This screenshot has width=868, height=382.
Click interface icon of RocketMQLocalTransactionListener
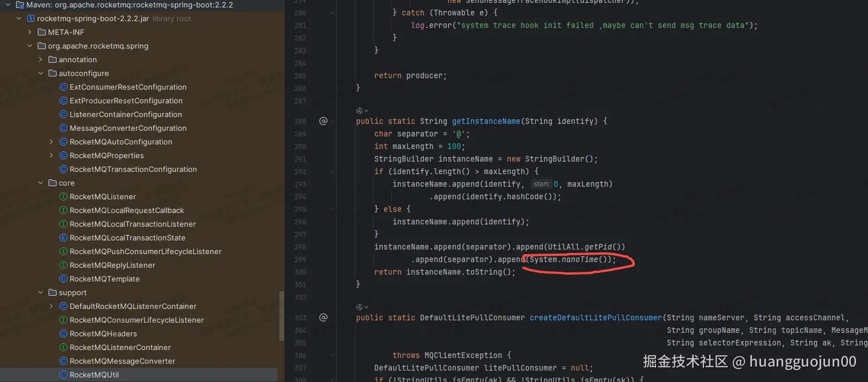click(x=63, y=224)
